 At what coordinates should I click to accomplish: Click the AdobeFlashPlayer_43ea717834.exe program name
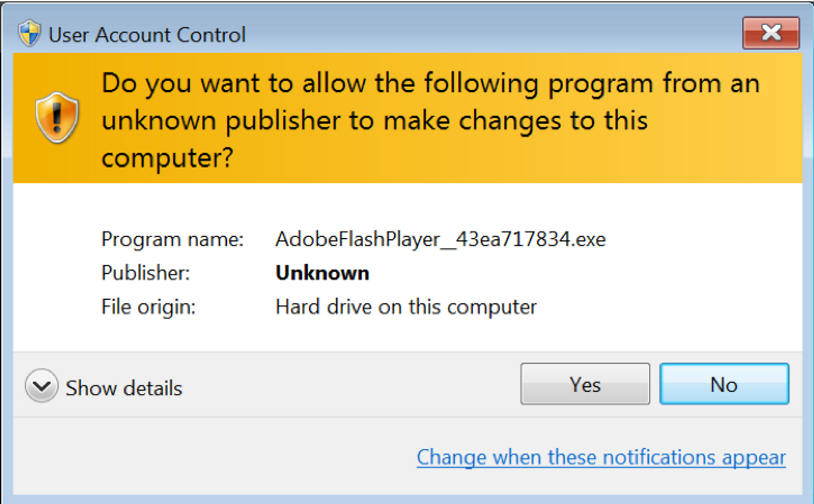(441, 239)
